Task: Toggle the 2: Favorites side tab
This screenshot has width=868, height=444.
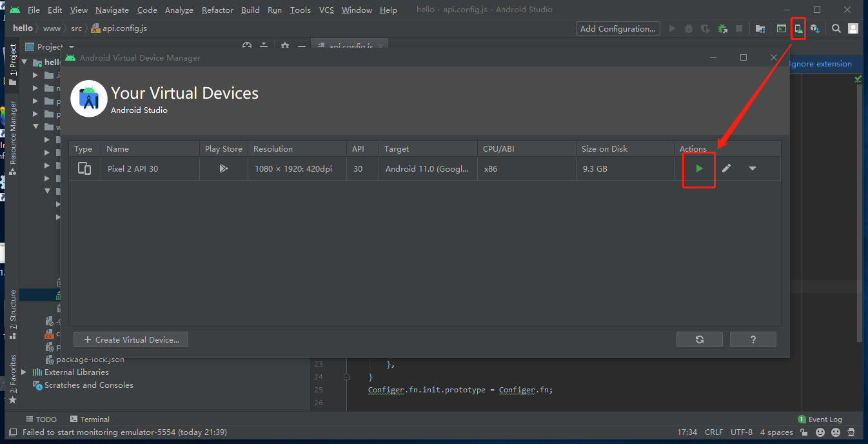Action: [x=12, y=379]
